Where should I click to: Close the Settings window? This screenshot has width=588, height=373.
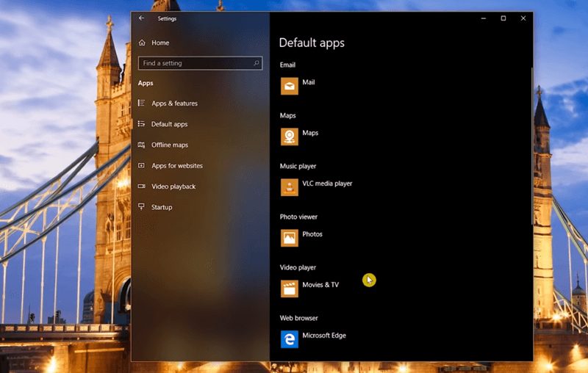[523, 18]
